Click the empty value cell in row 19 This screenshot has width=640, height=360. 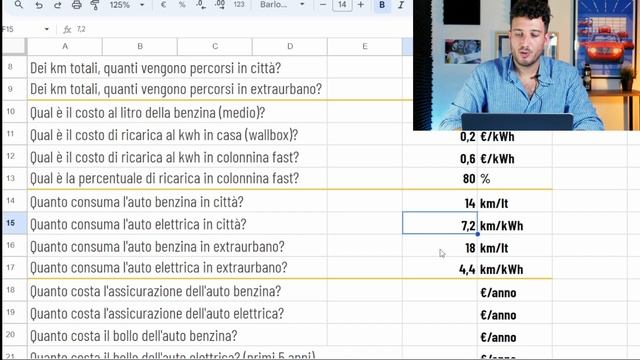point(440,313)
